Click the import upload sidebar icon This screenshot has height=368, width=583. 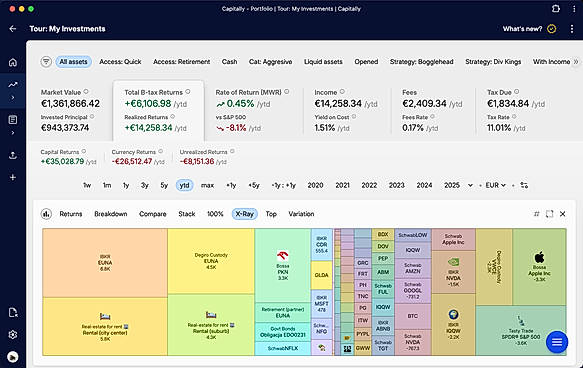(13, 155)
